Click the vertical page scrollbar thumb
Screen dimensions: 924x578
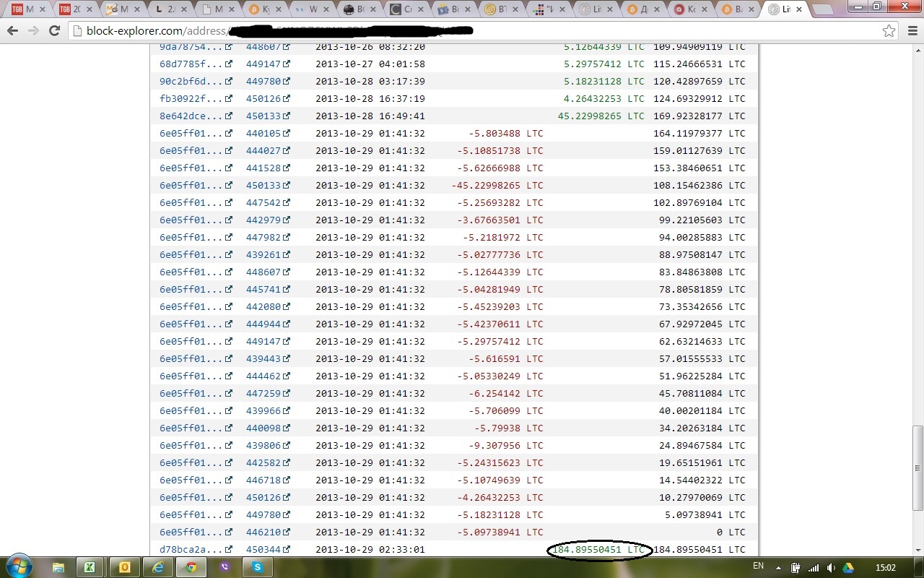coord(918,468)
